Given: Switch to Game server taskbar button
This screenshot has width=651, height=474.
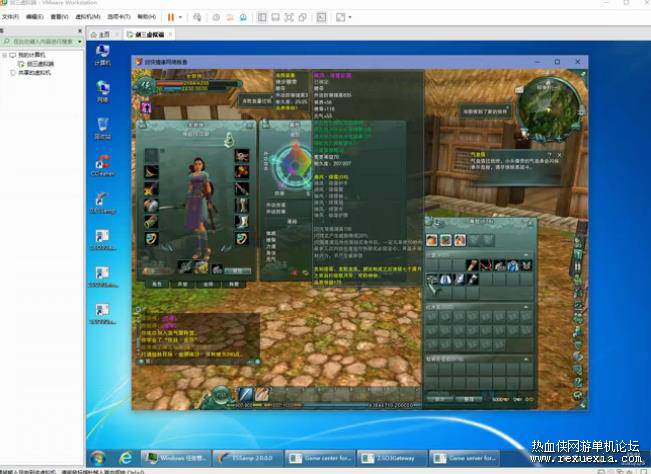Looking at the screenshot, I should [x=465, y=458].
